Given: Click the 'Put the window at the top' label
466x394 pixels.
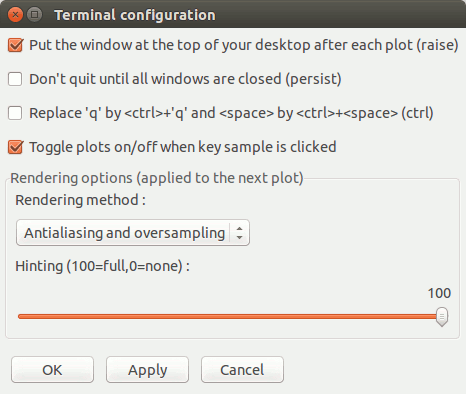Looking at the screenshot, I should (x=244, y=45).
